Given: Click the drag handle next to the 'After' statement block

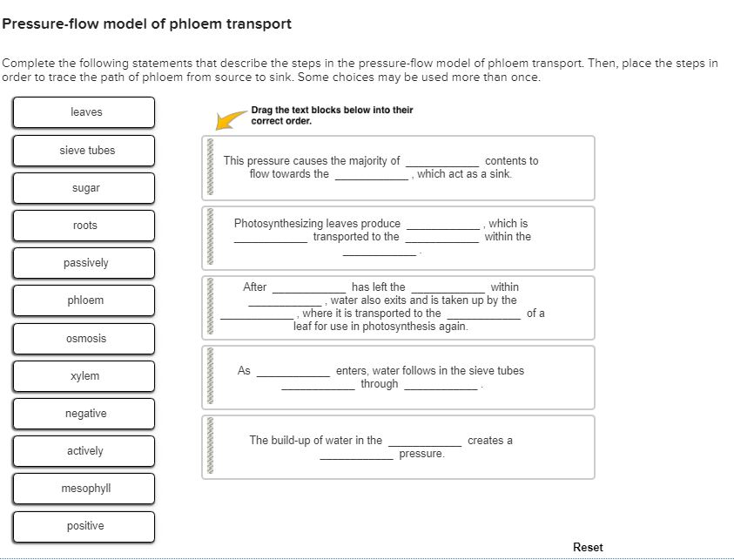Looking at the screenshot, I should tap(209, 307).
